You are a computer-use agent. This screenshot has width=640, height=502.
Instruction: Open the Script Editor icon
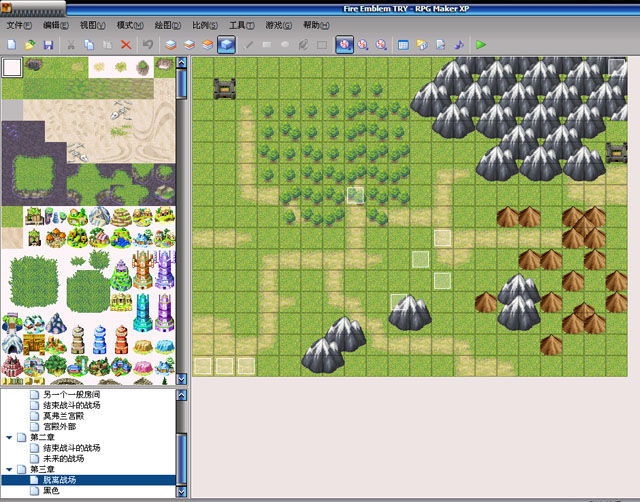coord(440,44)
